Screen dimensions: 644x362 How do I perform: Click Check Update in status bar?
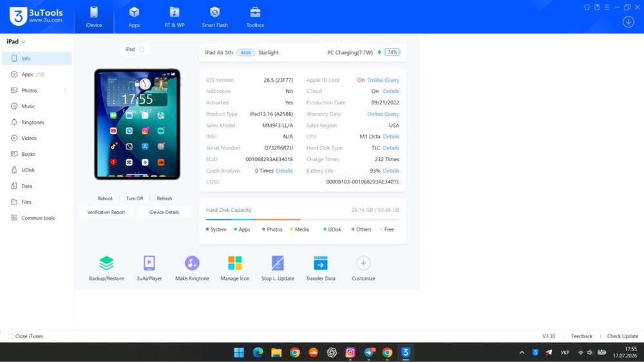coord(623,336)
